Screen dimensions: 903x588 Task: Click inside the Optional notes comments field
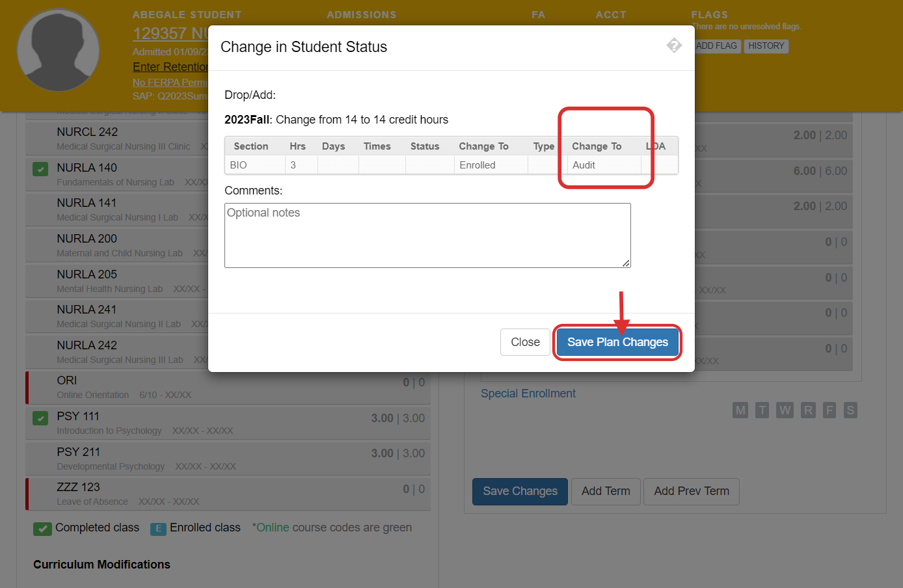point(427,235)
